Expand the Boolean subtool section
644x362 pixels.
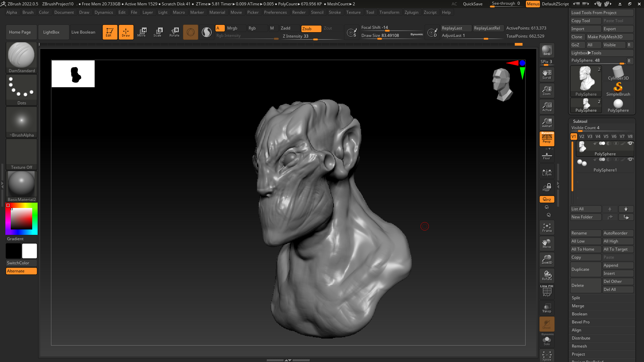point(579,314)
